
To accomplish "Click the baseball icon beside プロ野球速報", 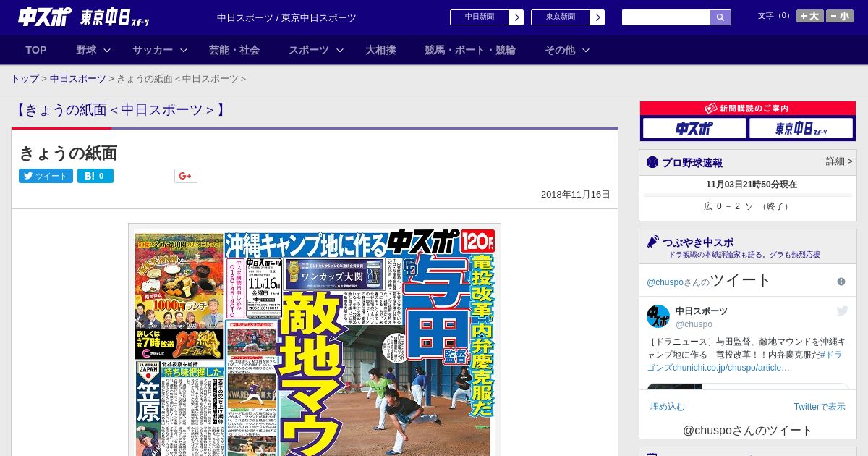I will coord(652,162).
